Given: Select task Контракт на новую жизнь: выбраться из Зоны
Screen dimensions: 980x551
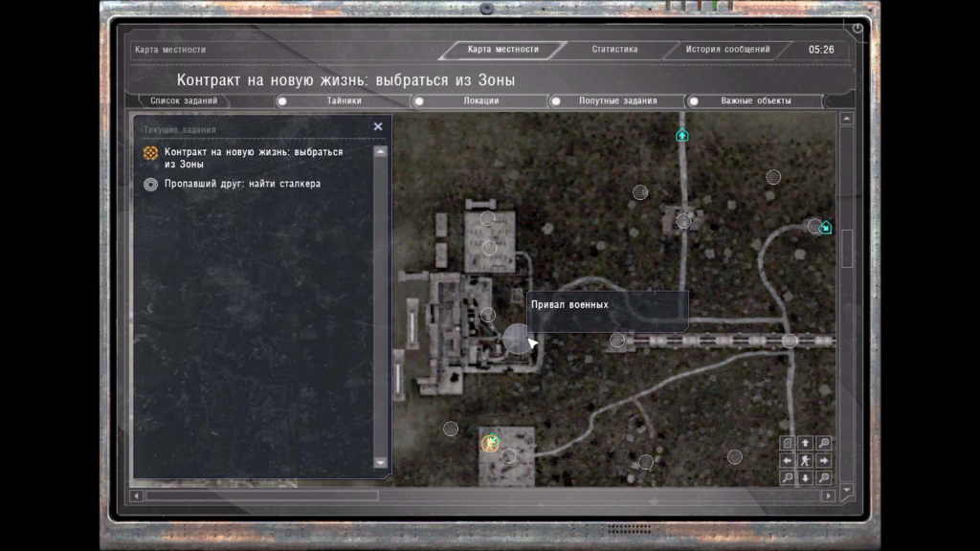Looking at the screenshot, I should pos(253,158).
